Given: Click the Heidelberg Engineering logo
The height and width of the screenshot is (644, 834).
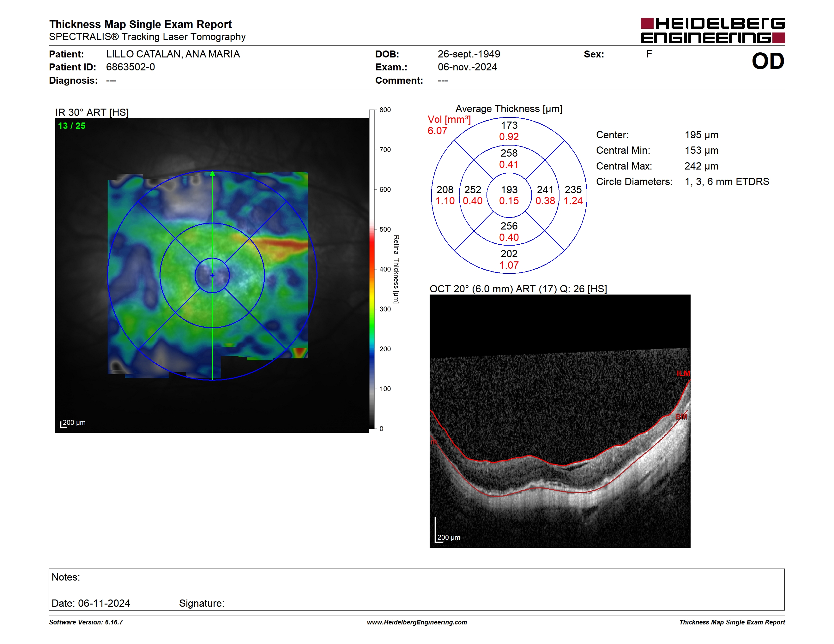Looking at the screenshot, I should (x=713, y=31).
